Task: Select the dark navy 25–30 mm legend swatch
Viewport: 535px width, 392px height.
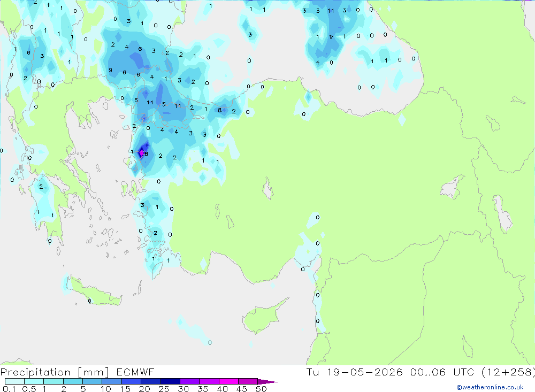Action: click(170, 381)
